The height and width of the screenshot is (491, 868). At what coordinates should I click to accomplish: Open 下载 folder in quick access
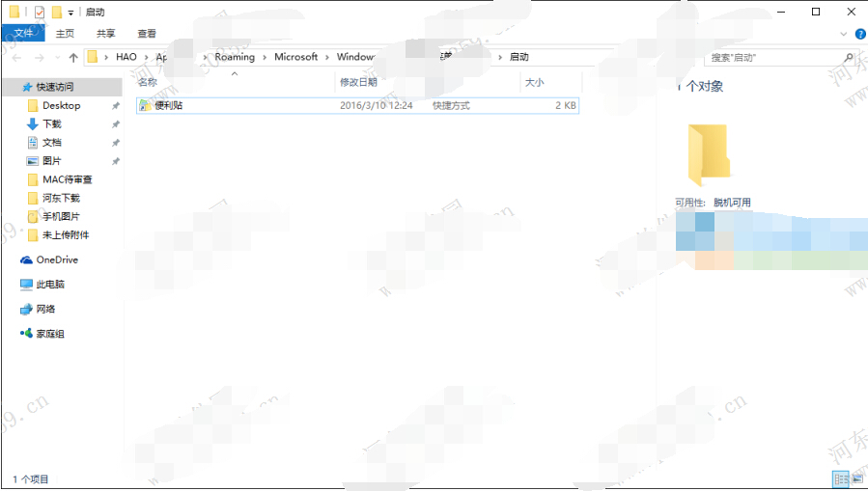pyautogui.click(x=52, y=123)
